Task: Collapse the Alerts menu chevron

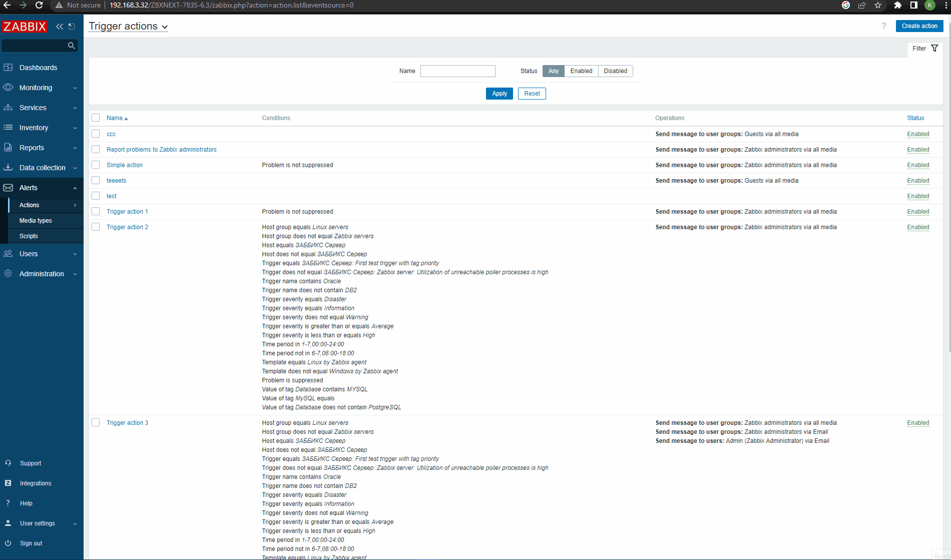Action: pyautogui.click(x=75, y=188)
